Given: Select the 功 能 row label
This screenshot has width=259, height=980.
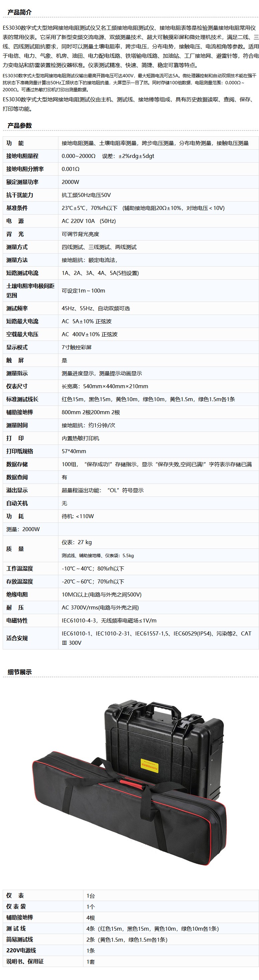Looking at the screenshot, I should click(15, 143).
